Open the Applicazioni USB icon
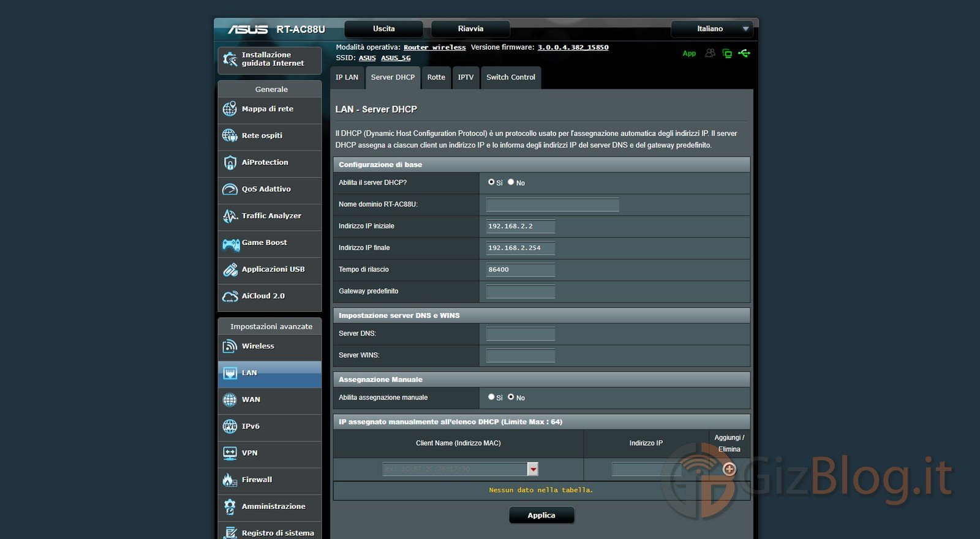Image resolution: width=980 pixels, height=539 pixels. coord(230,269)
